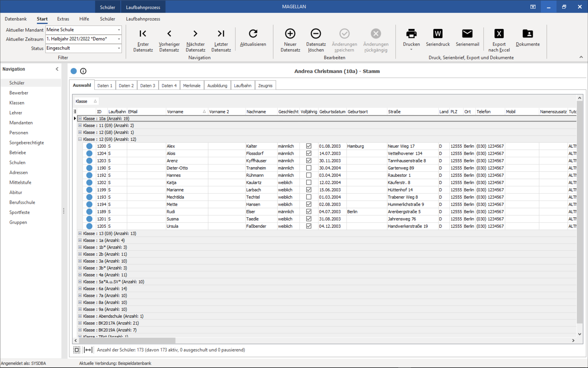Screen dimensions: 588x368
Task: Click the blue status circle in header
Action: [x=74, y=71]
